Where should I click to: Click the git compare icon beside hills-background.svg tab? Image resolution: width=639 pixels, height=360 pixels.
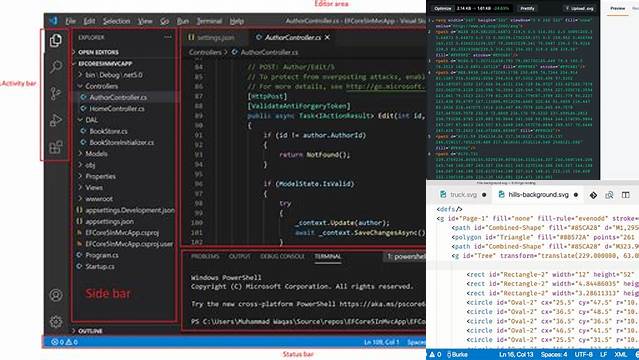(x=593, y=195)
